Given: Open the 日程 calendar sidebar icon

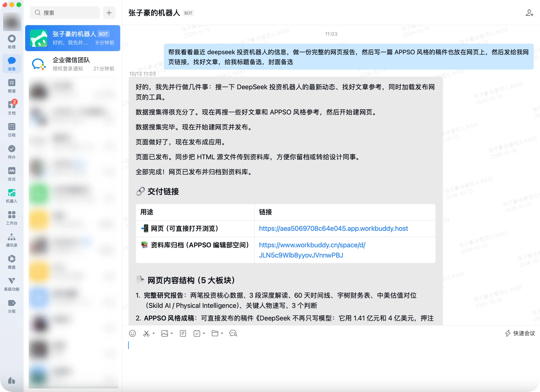Looking at the screenshot, I should coord(12,130).
